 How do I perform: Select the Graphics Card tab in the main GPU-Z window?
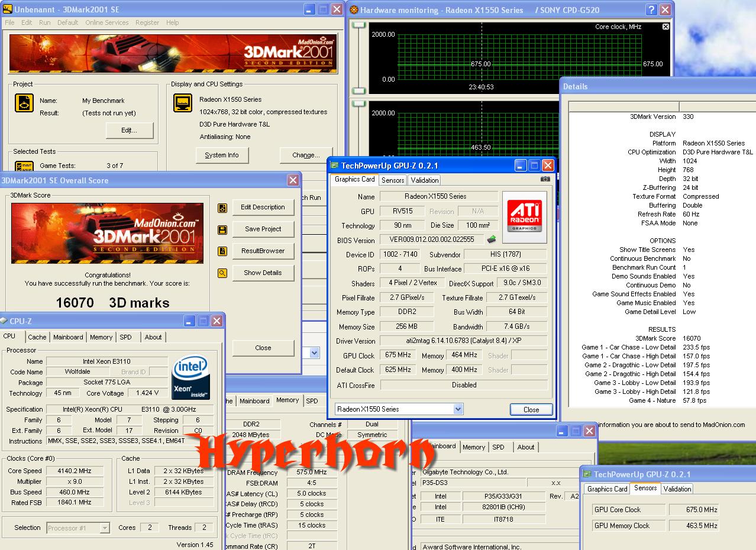[x=355, y=179]
